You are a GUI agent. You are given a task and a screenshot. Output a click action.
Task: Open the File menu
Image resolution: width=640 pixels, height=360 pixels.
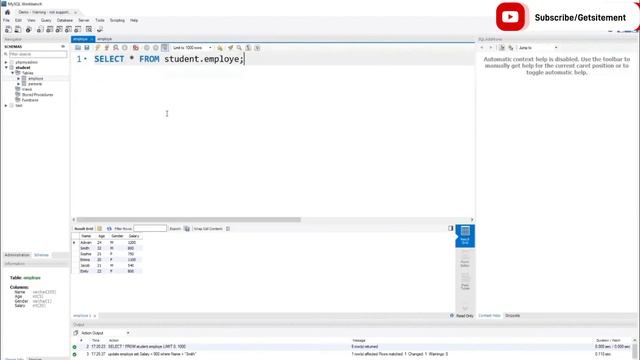point(6,20)
